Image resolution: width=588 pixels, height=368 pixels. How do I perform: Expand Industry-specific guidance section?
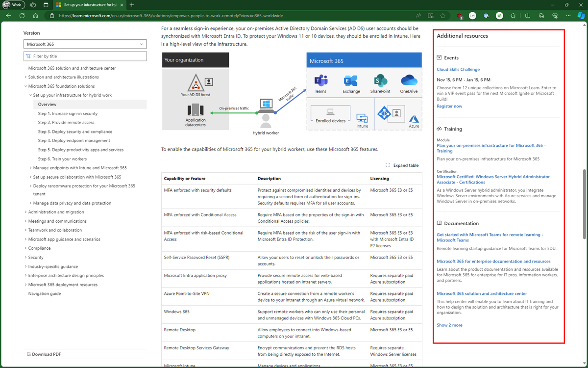[25, 266]
